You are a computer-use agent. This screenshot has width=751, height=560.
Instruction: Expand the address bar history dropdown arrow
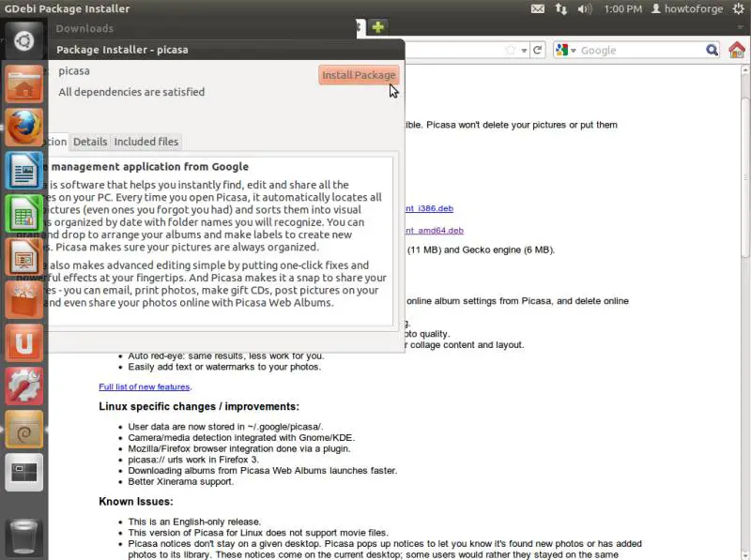point(525,51)
